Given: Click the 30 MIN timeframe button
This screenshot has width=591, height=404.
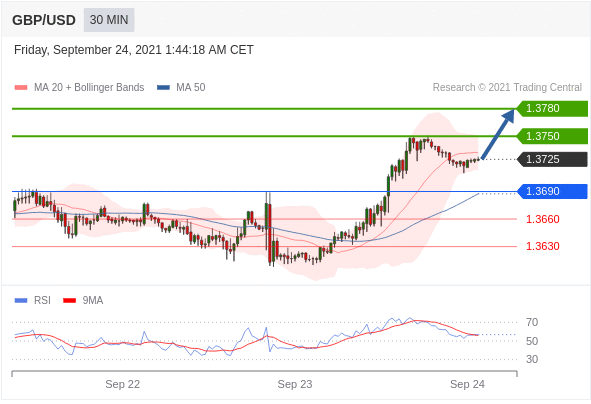Looking at the screenshot, I should (x=109, y=20).
